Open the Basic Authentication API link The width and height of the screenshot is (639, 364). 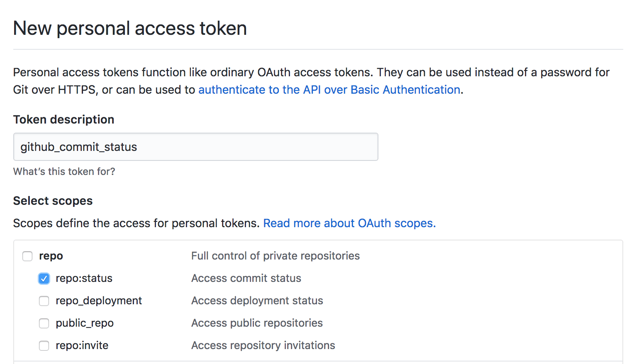click(x=329, y=90)
